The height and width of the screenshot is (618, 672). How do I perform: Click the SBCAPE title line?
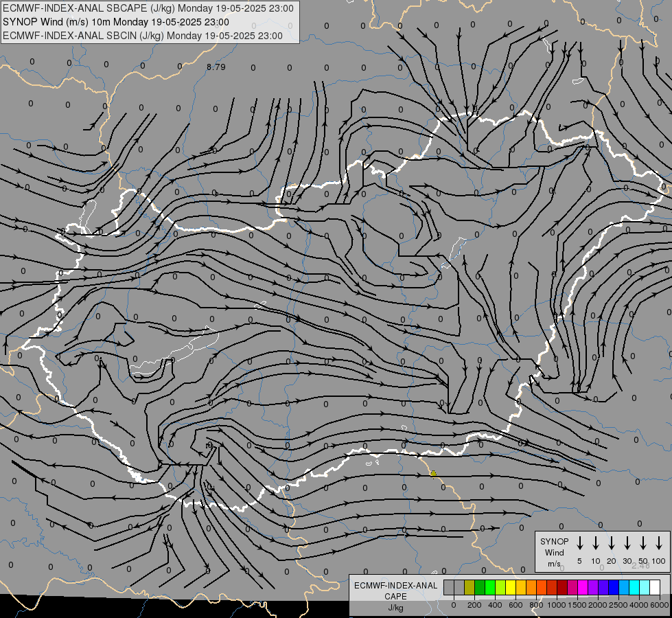(x=148, y=8)
